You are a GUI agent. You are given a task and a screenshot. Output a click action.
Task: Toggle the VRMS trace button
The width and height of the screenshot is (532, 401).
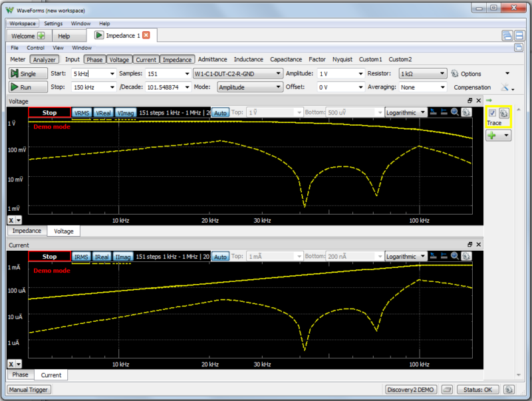81,112
